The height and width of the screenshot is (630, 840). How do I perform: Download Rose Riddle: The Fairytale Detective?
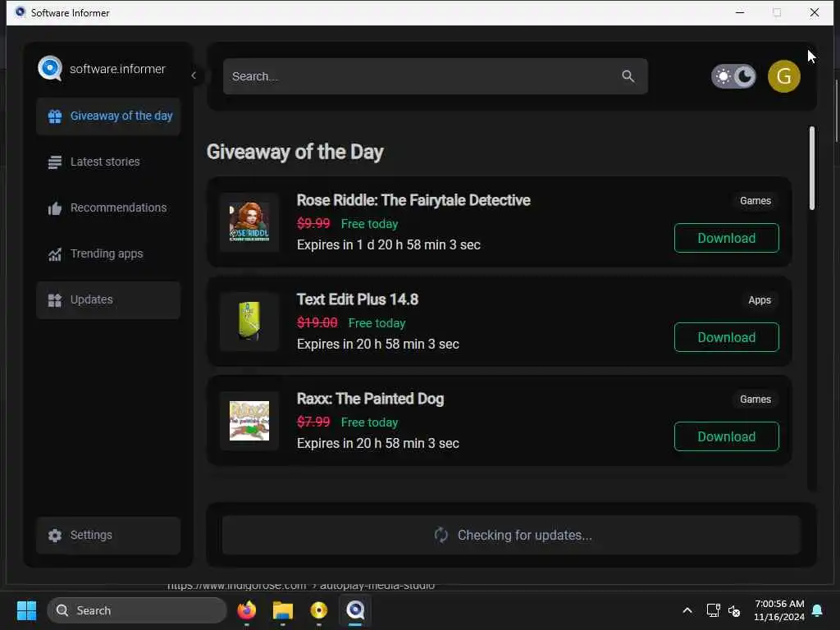click(727, 238)
